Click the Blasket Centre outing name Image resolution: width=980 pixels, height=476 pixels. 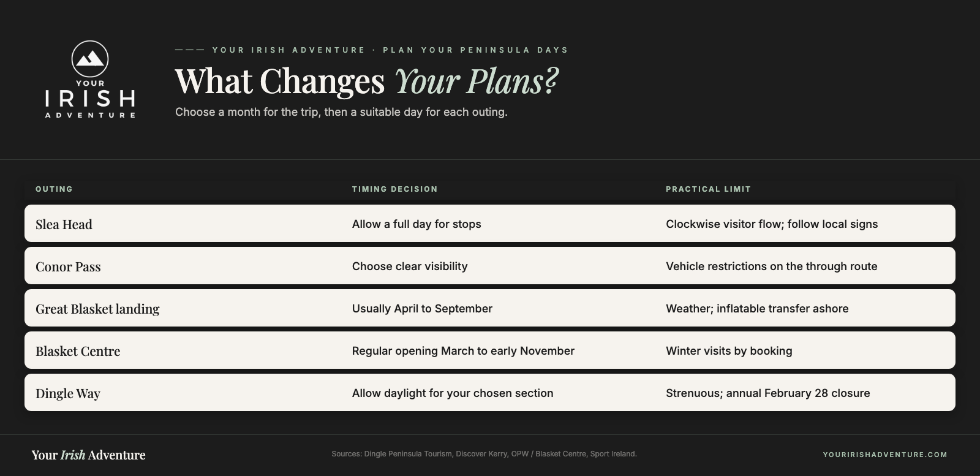click(78, 351)
